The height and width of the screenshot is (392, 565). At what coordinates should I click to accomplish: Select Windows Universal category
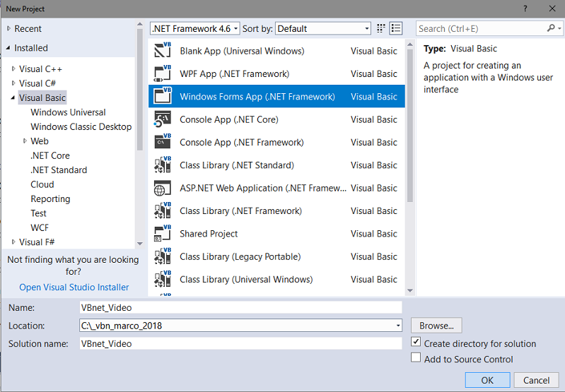click(68, 112)
